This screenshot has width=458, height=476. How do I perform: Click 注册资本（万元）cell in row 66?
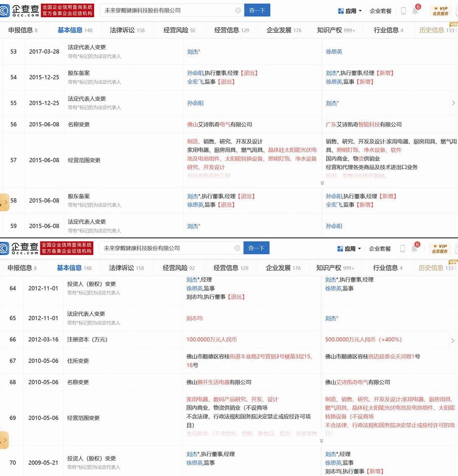click(x=87, y=340)
